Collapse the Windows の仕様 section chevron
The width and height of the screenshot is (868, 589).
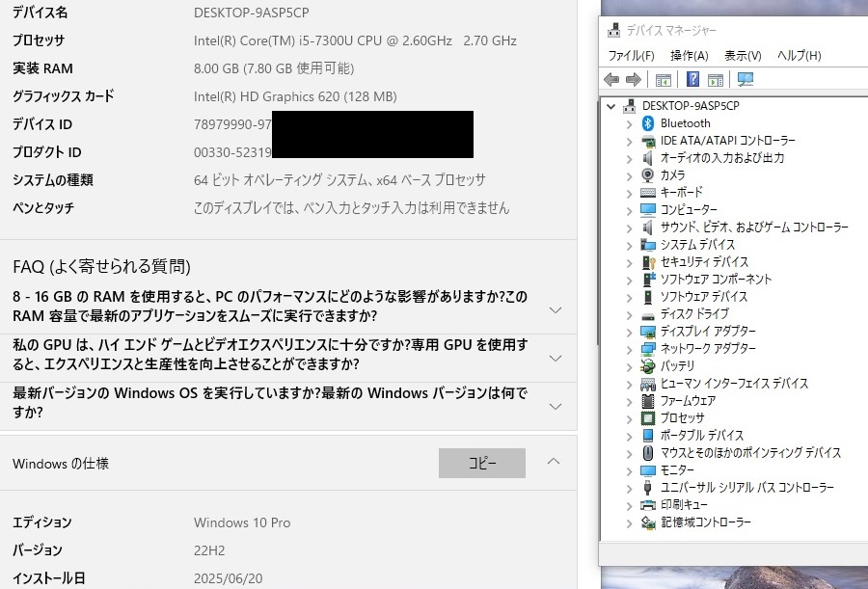[554, 461]
